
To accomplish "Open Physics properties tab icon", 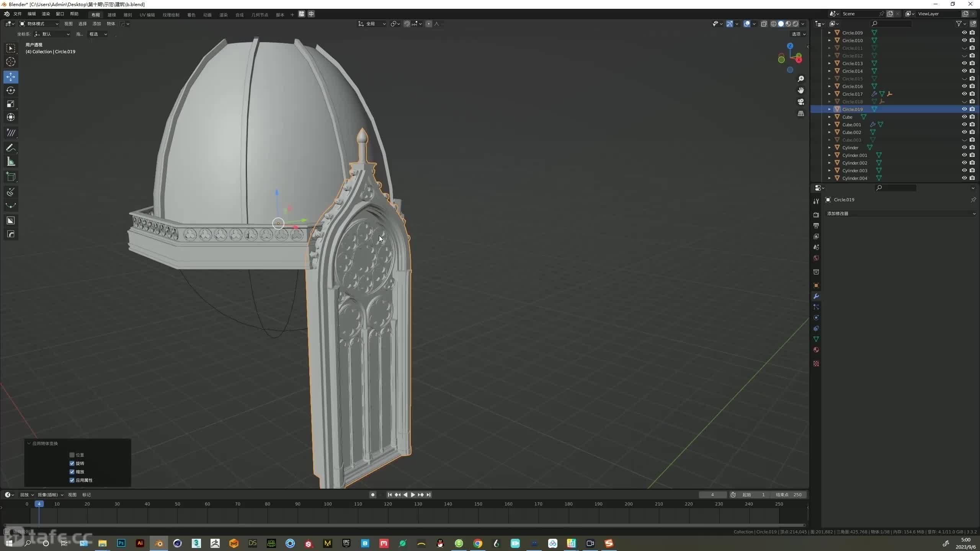I will point(816,318).
